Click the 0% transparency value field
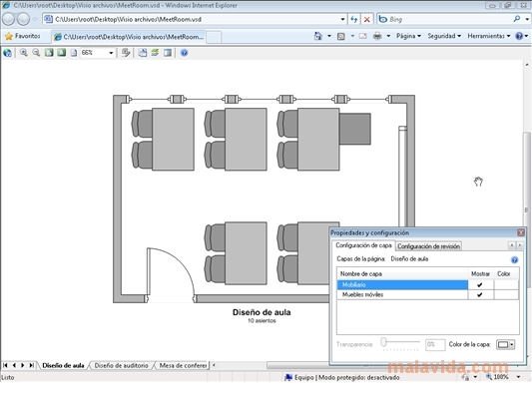This screenshot has height=398, width=532. 435,344
